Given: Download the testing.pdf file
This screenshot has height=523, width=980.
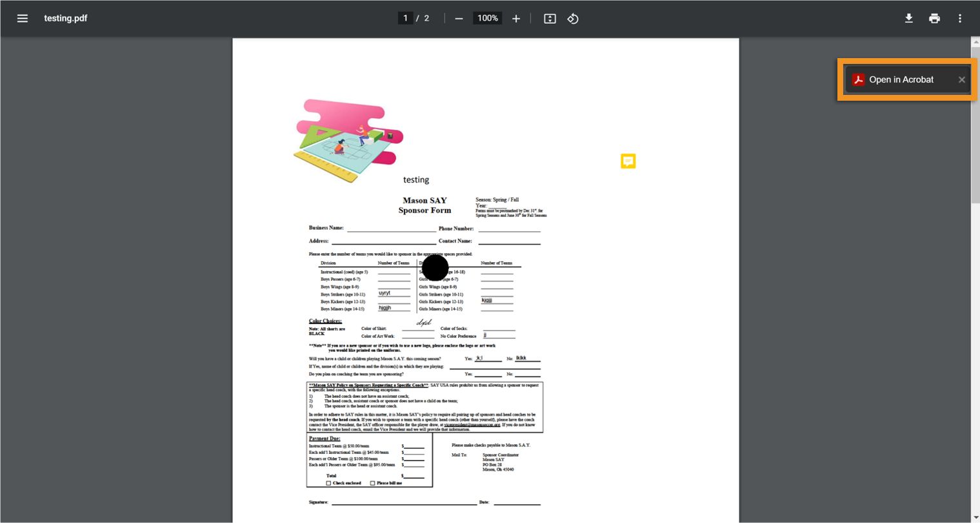Looking at the screenshot, I should point(908,18).
